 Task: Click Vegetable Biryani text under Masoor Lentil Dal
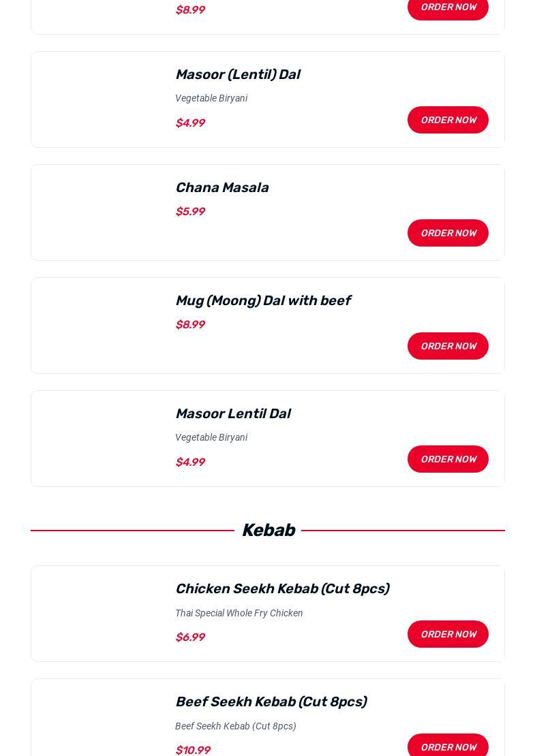point(211,437)
